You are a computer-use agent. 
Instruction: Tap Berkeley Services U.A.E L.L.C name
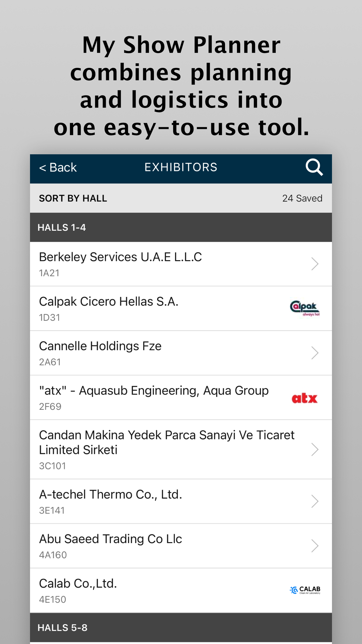(x=120, y=257)
